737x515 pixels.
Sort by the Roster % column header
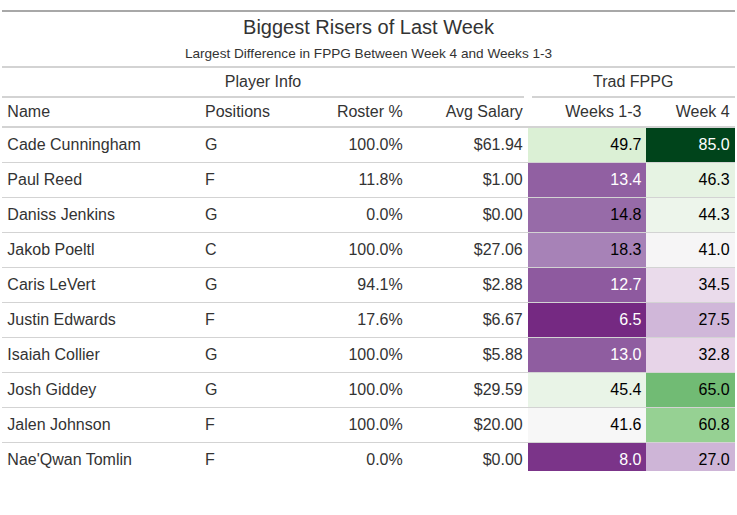[x=369, y=111]
